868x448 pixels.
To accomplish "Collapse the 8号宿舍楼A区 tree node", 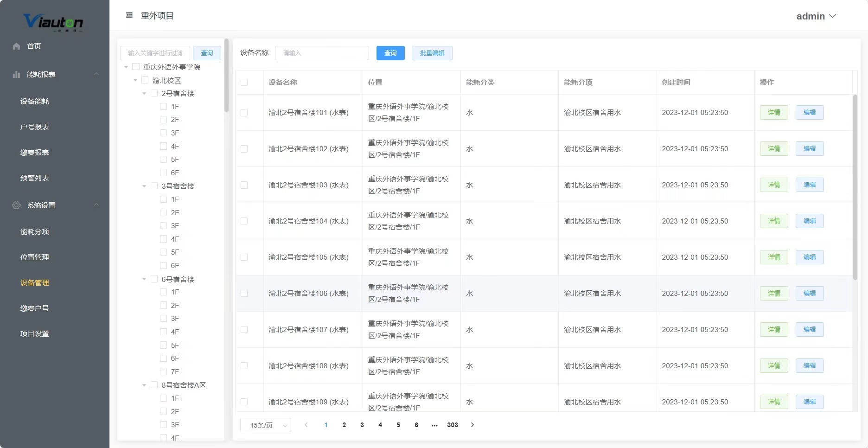I will [144, 385].
